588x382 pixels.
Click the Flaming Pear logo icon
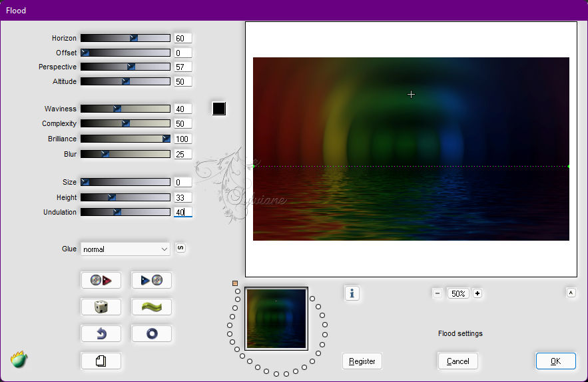[19, 359]
